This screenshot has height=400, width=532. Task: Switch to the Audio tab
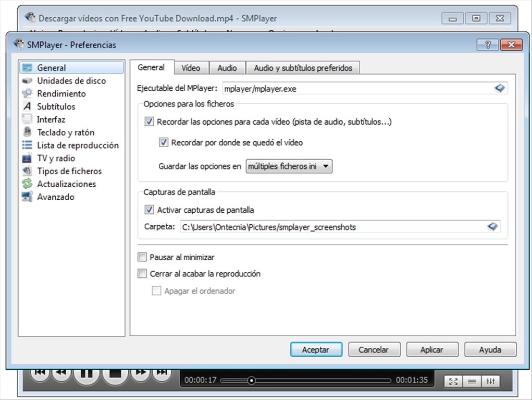227,68
